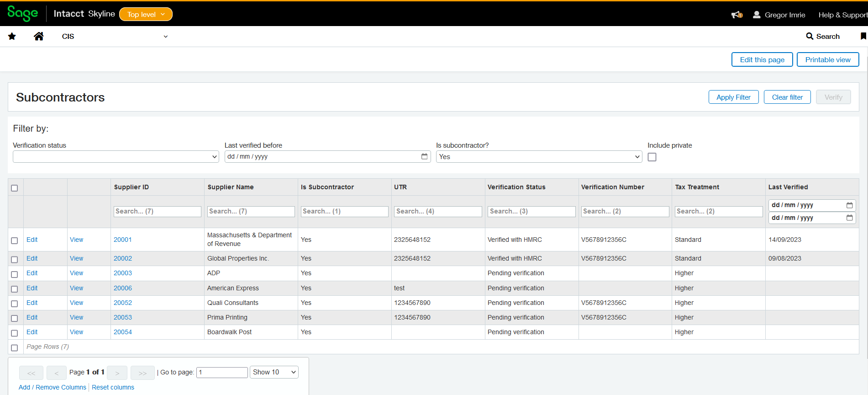Open the announcements megaphone icon
This screenshot has height=395, width=868.
click(736, 15)
